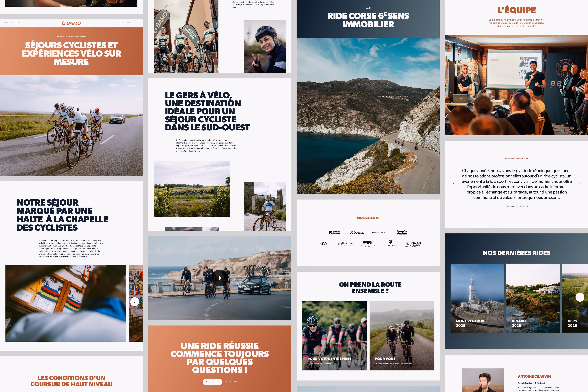Viewport: 588px width, 392px height.
Task: Click the Ride Corse 6e Sens Immobilier title
Action: (x=368, y=20)
